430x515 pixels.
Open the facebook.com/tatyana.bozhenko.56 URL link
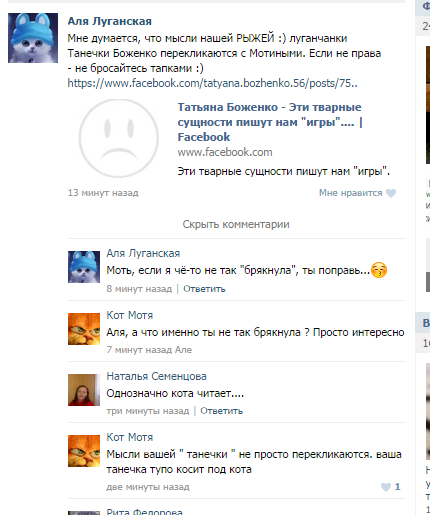pyautogui.click(x=213, y=83)
